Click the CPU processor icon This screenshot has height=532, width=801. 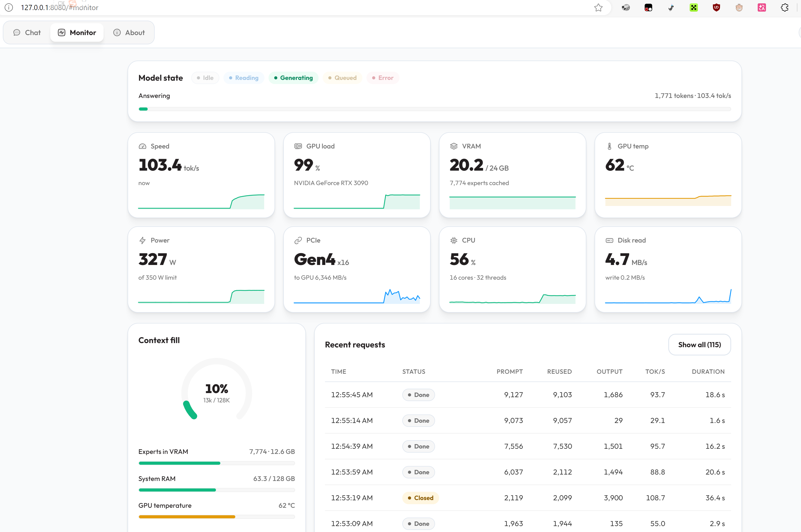454,240
